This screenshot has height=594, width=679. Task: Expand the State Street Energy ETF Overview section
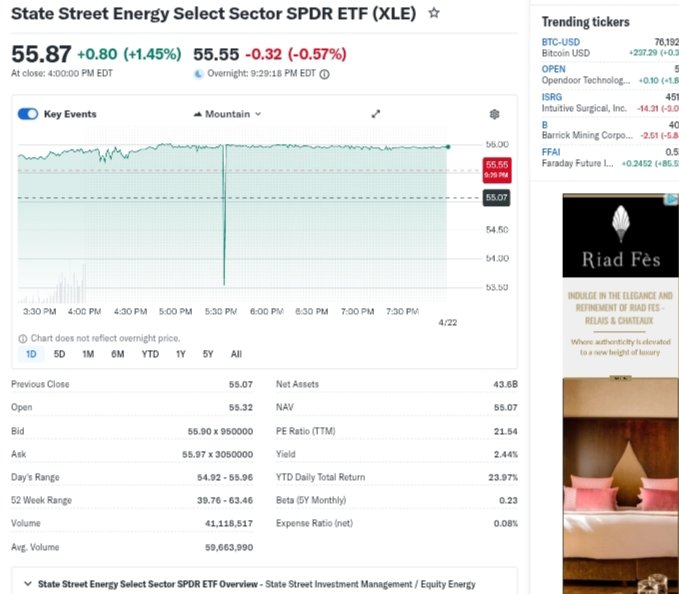click(x=26, y=584)
